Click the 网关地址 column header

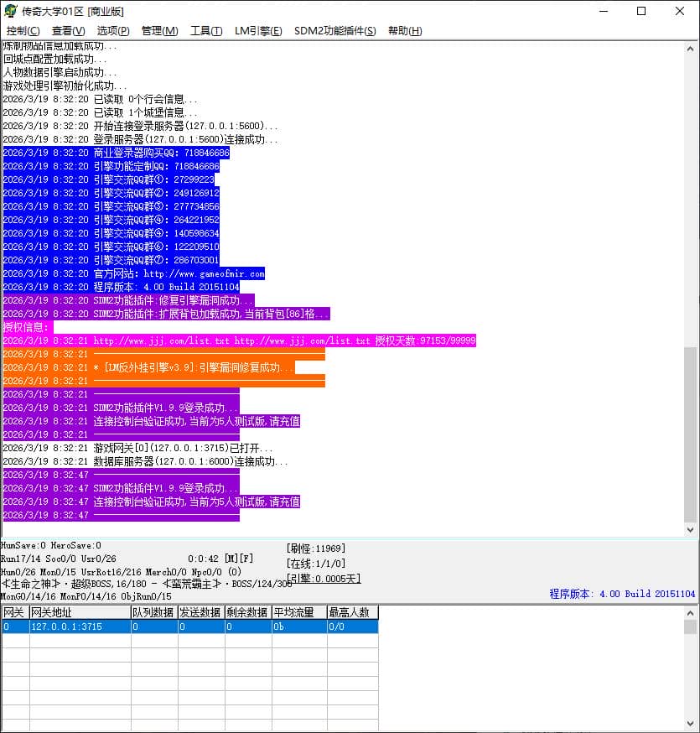click(x=80, y=612)
